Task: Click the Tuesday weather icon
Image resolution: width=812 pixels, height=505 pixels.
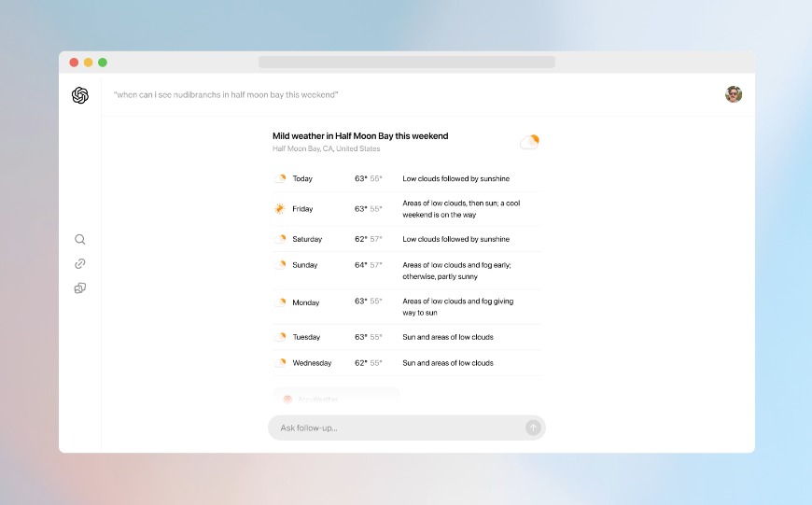Action: click(280, 337)
